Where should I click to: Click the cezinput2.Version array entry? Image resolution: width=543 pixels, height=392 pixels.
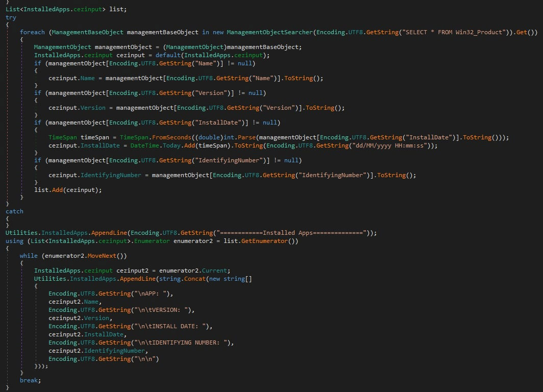coord(79,318)
